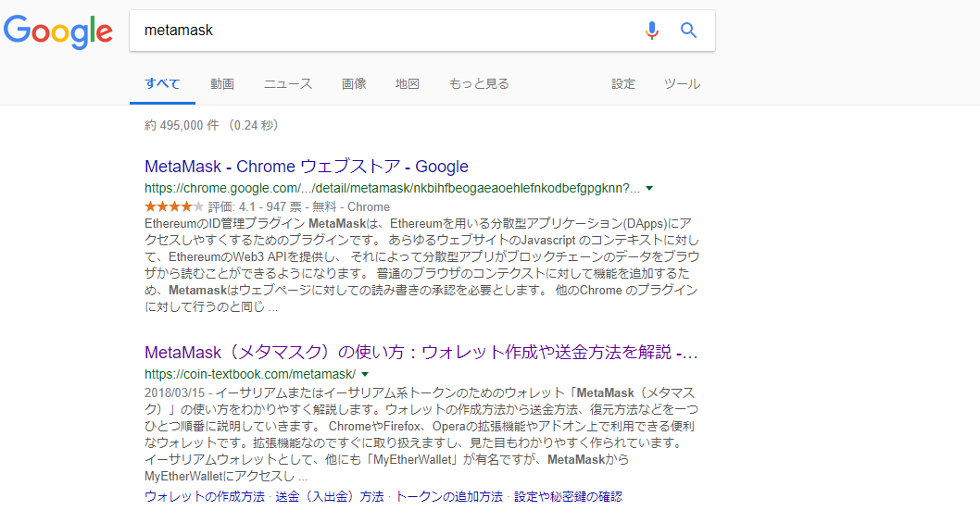
Task: Switch to the 動画 tab
Action: [x=222, y=83]
